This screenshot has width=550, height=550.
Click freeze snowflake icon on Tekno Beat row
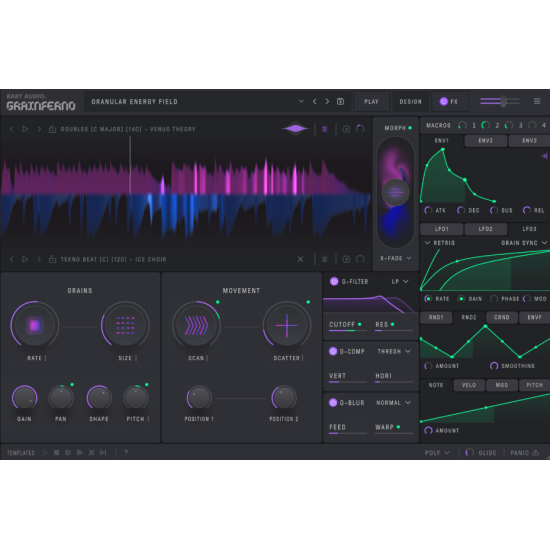(325, 259)
